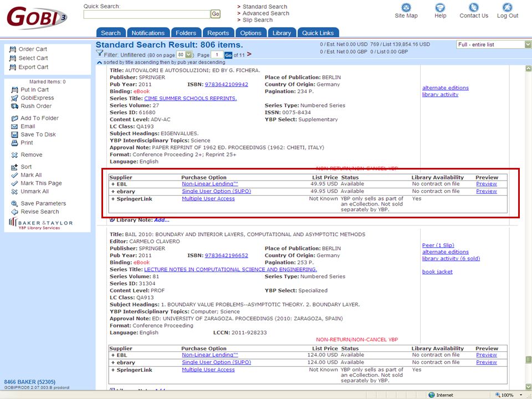The width and height of the screenshot is (532, 399).
Task: Open the Reports tab
Action: tap(218, 33)
